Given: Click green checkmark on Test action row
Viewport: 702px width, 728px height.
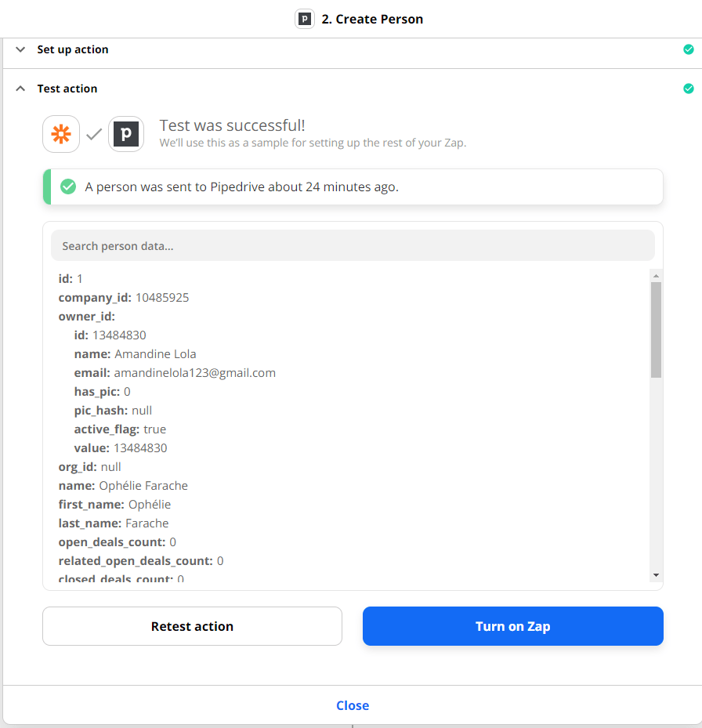Looking at the screenshot, I should tap(689, 89).
